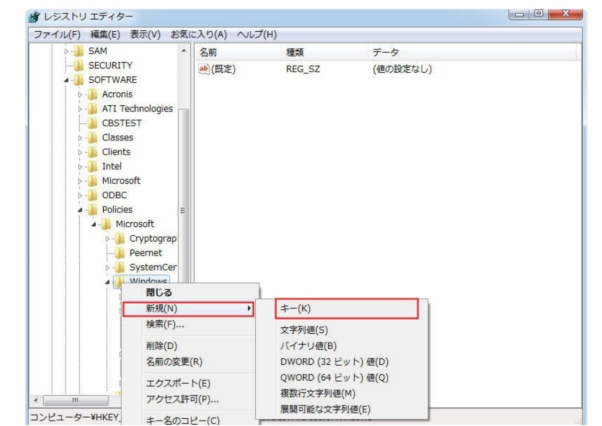The image size is (602, 426).
Task: Click the tree horizontal scrollbar left arrow
Action: click(36, 401)
